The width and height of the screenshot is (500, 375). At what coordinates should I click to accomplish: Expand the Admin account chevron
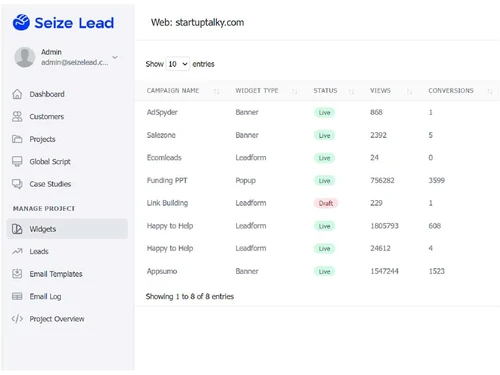point(115,57)
